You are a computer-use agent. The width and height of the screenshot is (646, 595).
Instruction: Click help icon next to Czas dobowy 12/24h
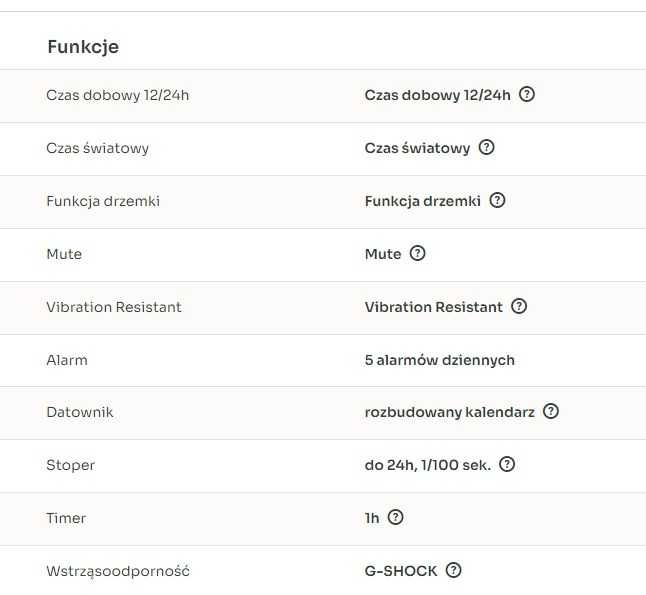pos(527,95)
